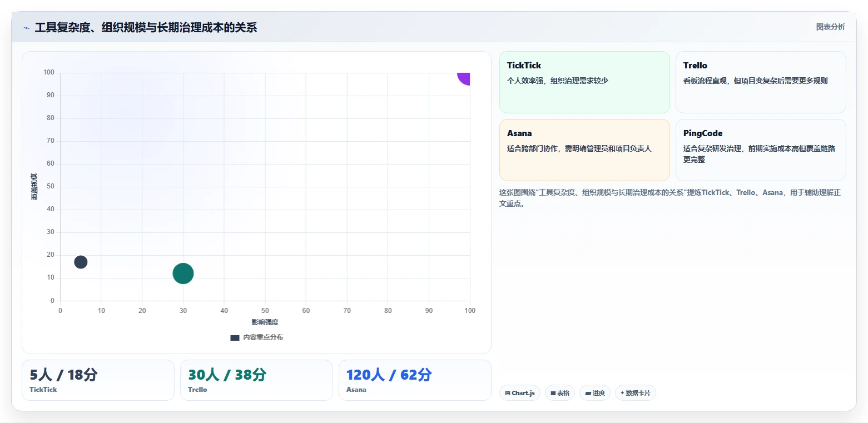This screenshot has width=868, height=423.
Task: Click the text 适合跨部门协作，需明确管理员和项目负责人
Action: pos(579,148)
